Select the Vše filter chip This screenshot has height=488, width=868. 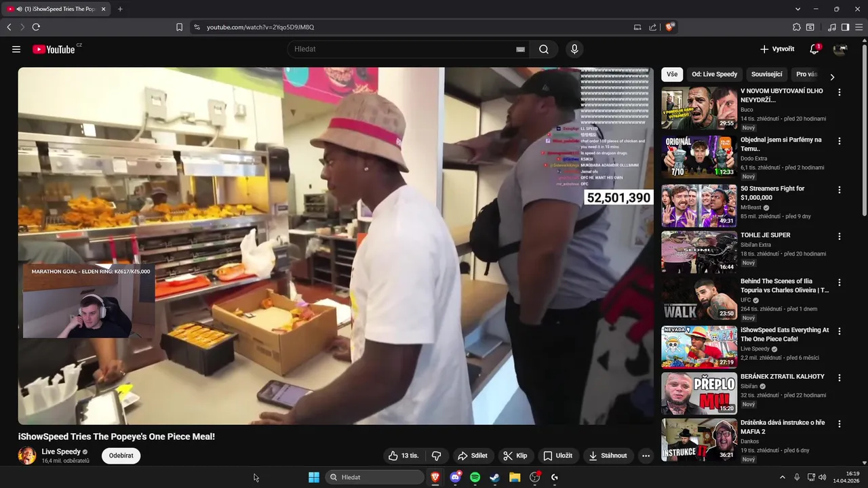point(671,75)
